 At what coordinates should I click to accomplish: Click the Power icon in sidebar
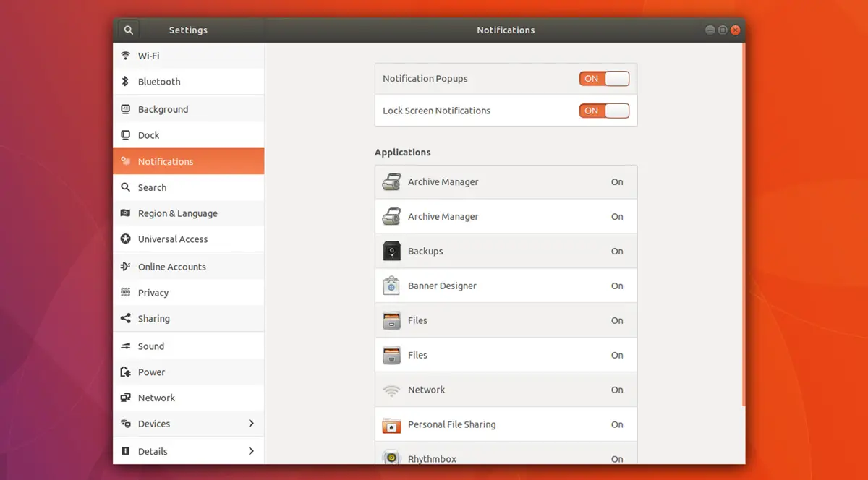pyautogui.click(x=125, y=372)
